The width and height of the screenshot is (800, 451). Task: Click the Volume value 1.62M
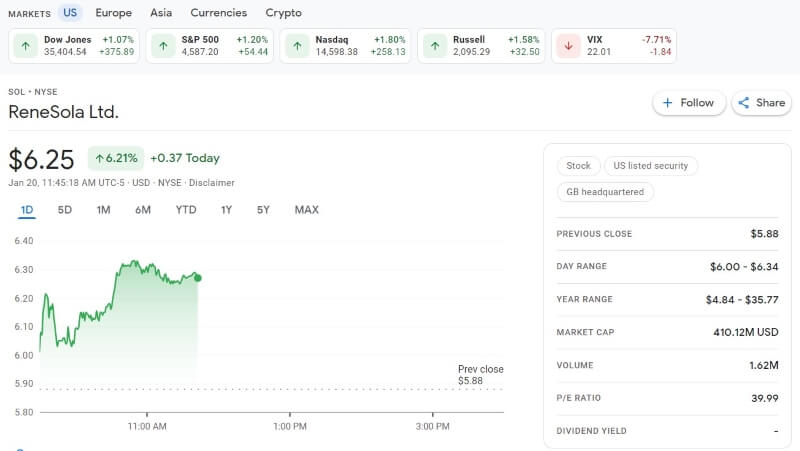tap(764, 365)
